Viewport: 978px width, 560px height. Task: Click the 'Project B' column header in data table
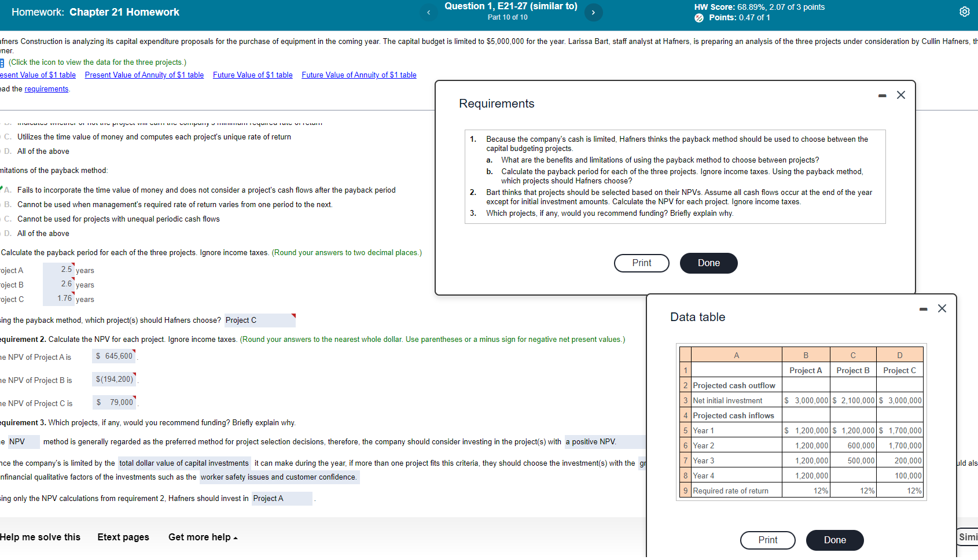853,371
